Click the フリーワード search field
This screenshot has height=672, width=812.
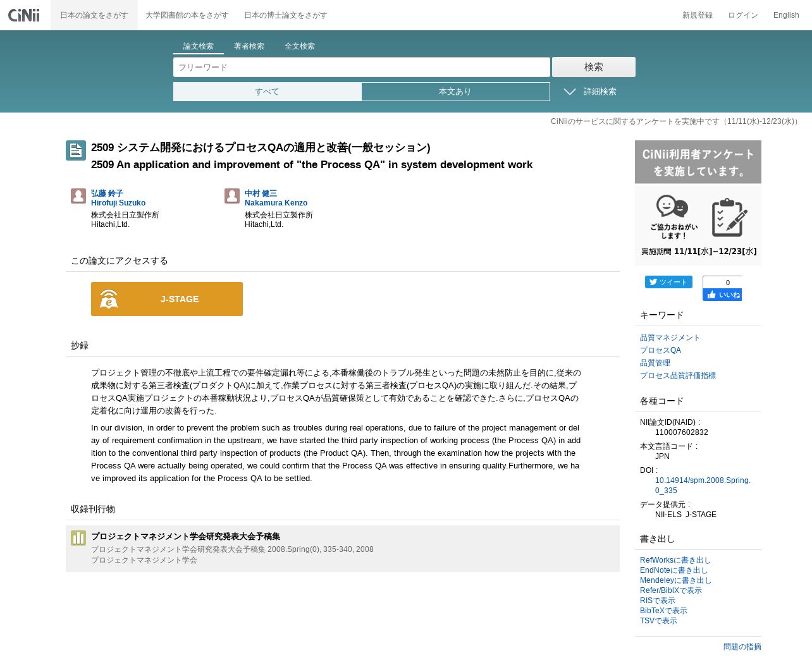point(362,67)
